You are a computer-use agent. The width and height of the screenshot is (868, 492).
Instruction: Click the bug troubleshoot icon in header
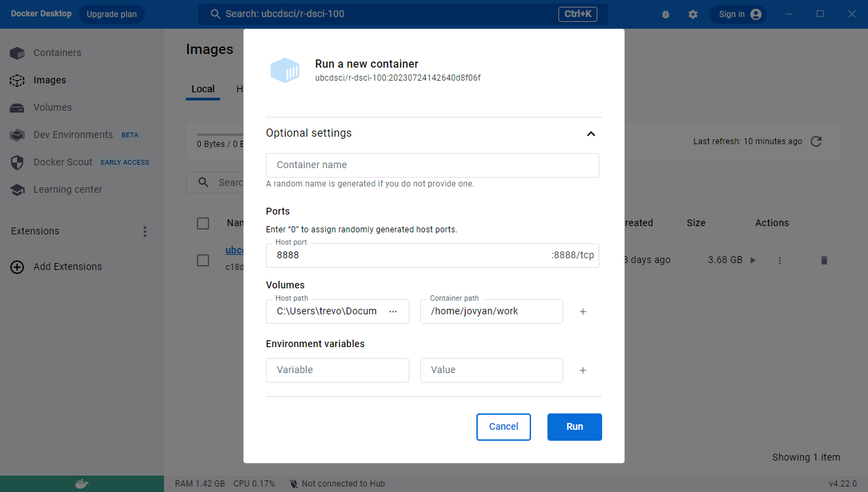[x=666, y=14]
